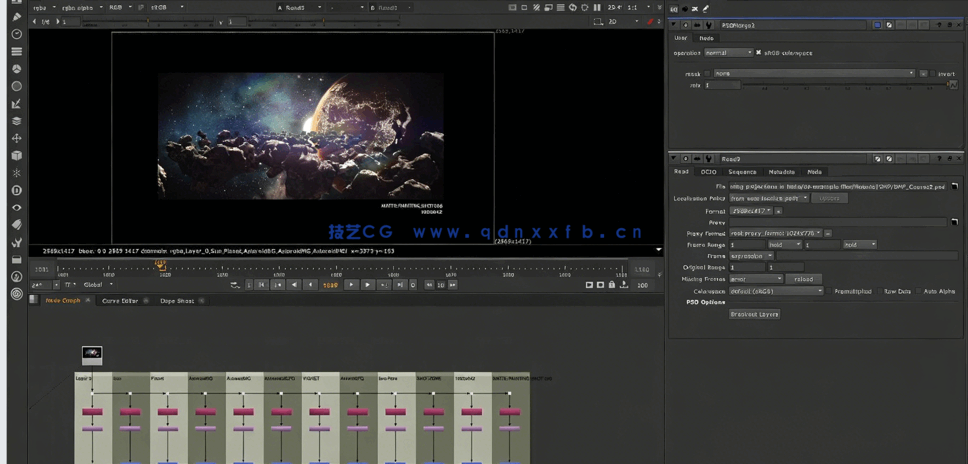The width and height of the screenshot is (968, 464).
Task: Click the folder icon beside File path
Action: click(954, 186)
